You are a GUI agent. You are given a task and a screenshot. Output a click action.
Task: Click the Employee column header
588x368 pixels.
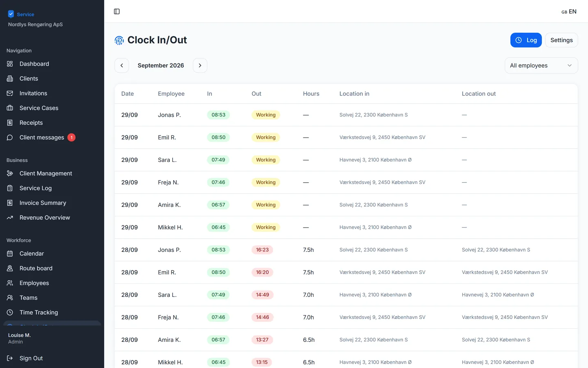pos(171,94)
